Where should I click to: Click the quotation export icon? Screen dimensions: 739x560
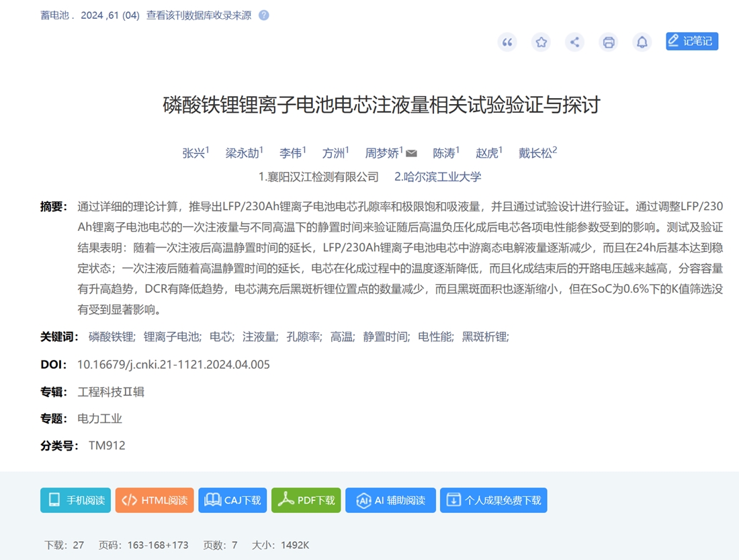[507, 42]
